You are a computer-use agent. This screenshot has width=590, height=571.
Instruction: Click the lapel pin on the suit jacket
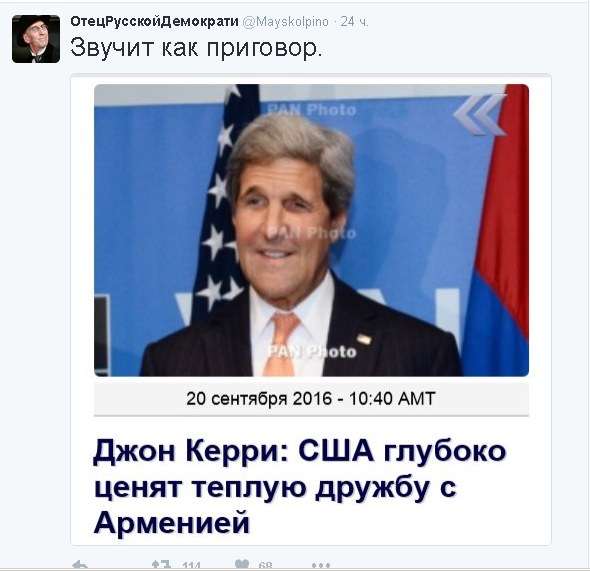point(364,339)
